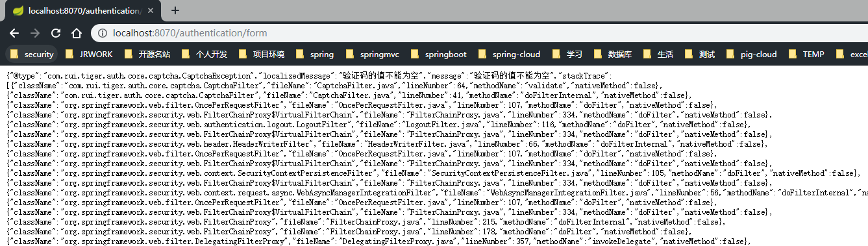The height and width of the screenshot is (246, 868).
Task: Open the TEMP bookmark folder
Action: pos(805,54)
